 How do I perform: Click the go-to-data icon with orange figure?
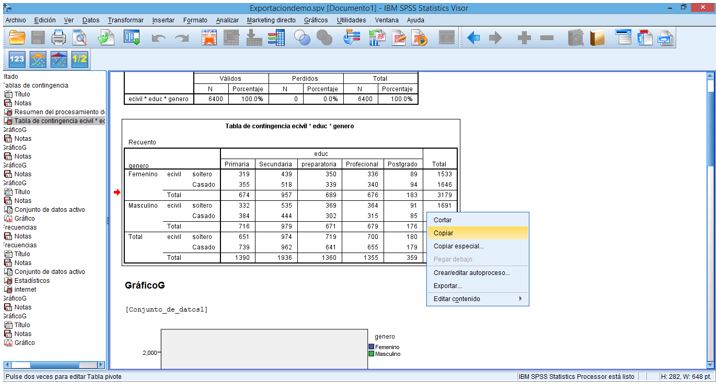[x=209, y=37]
